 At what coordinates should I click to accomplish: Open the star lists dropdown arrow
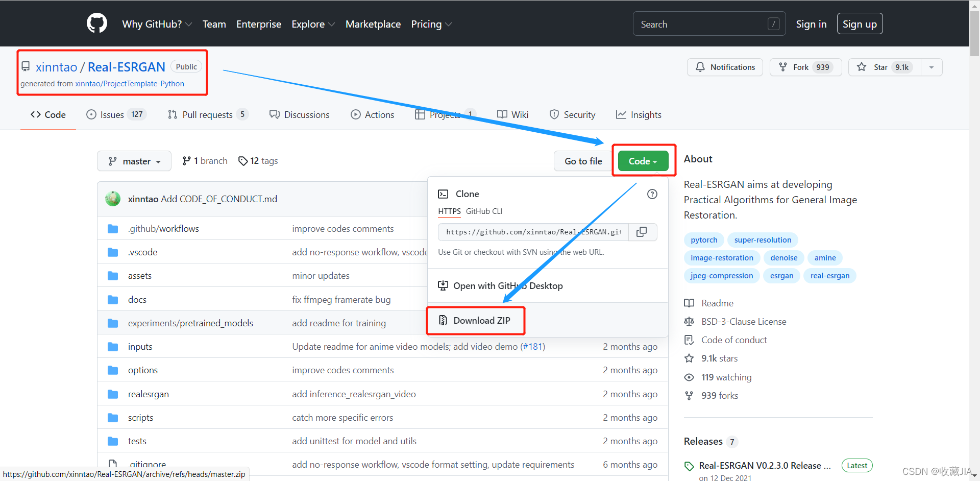932,67
